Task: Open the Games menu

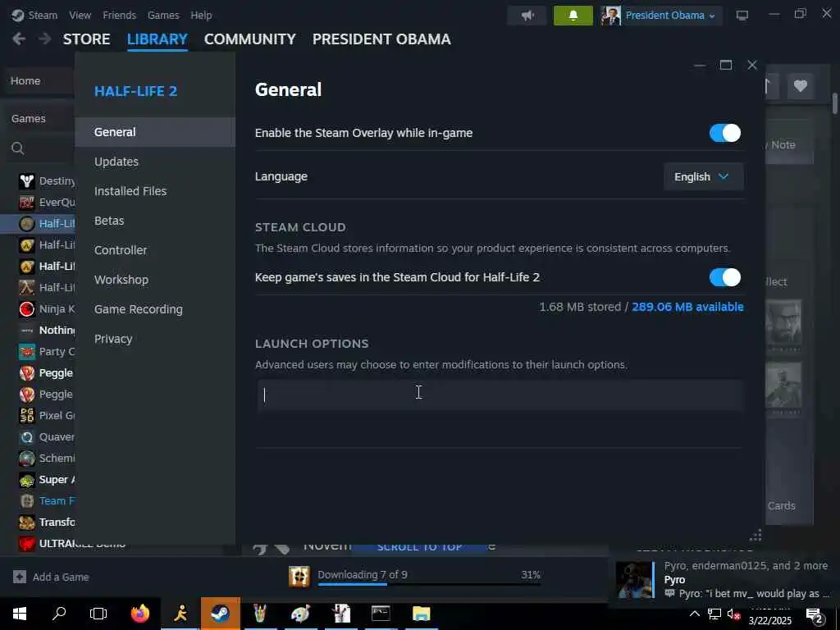Action: (163, 15)
